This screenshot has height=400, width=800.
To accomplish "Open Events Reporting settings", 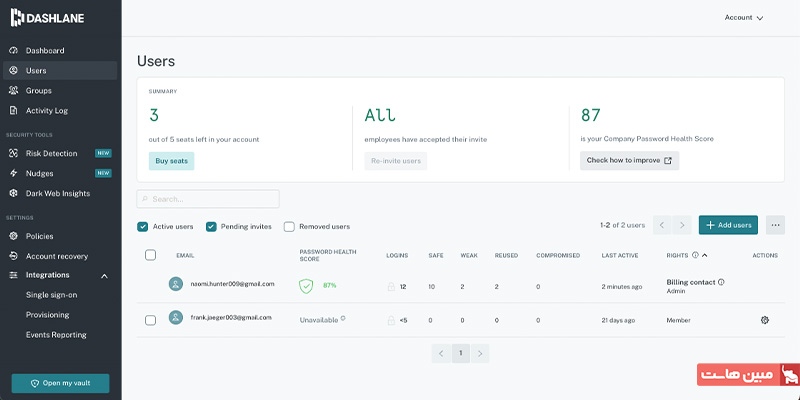I will (x=56, y=335).
